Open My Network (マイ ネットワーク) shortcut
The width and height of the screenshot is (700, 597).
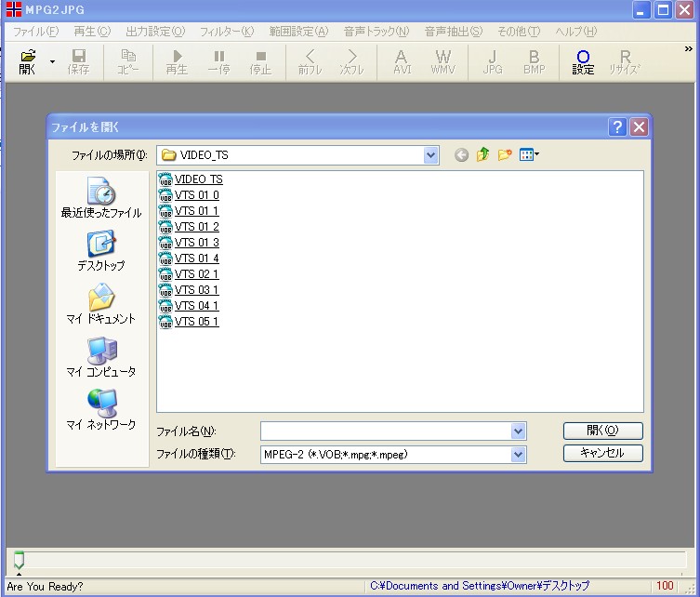pyautogui.click(x=101, y=409)
